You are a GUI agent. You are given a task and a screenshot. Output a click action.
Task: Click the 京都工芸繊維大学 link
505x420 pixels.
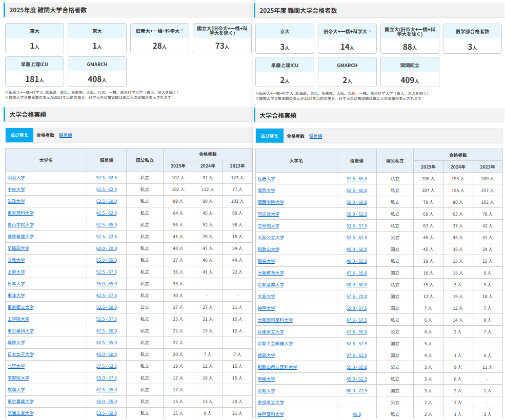pos(275,343)
